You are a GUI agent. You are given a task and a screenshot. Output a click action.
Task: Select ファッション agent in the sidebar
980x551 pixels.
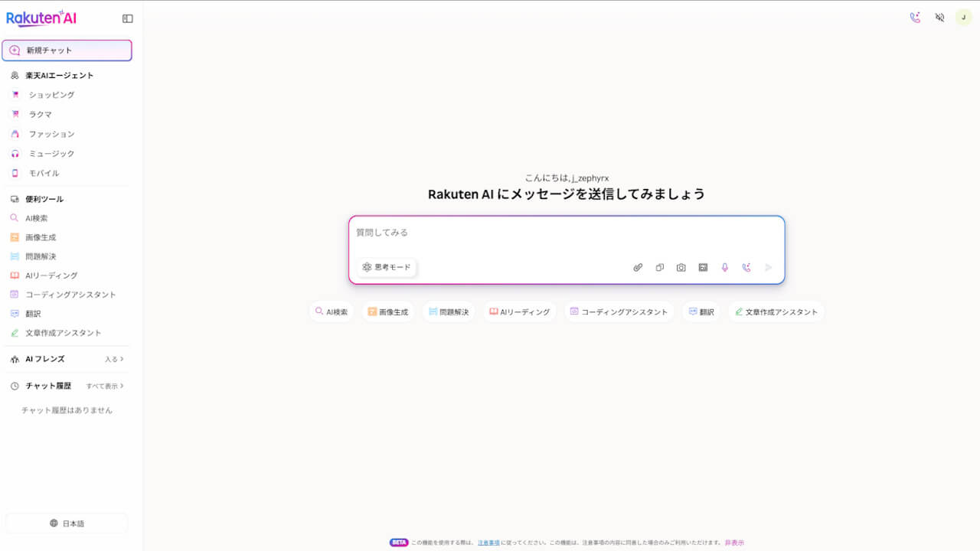click(x=51, y=134)
